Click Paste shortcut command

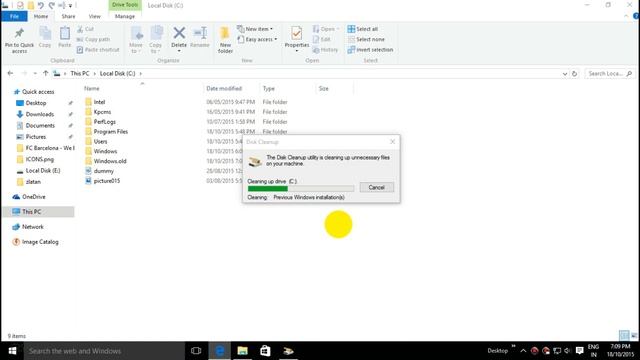98,49
